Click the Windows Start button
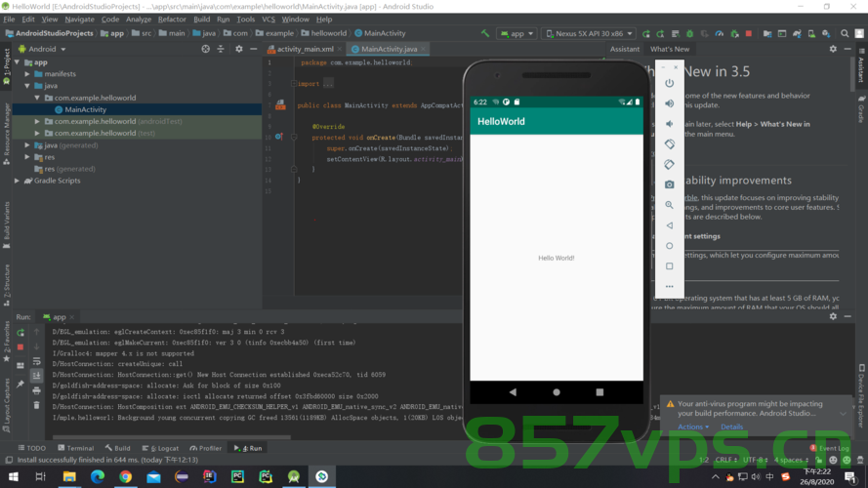868x488 pixels. point(14,476)
